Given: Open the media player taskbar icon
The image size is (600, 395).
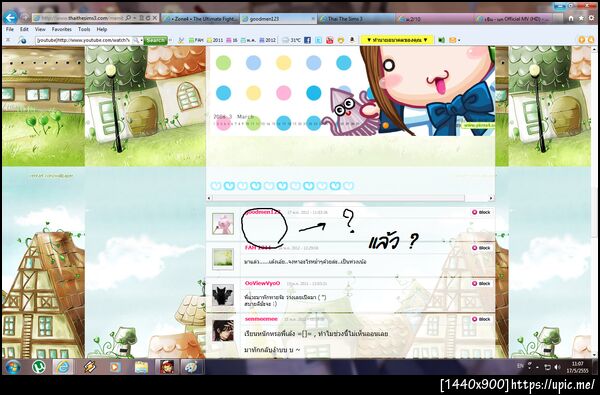Looking at the screenshot, I should [x=115, y=367].
